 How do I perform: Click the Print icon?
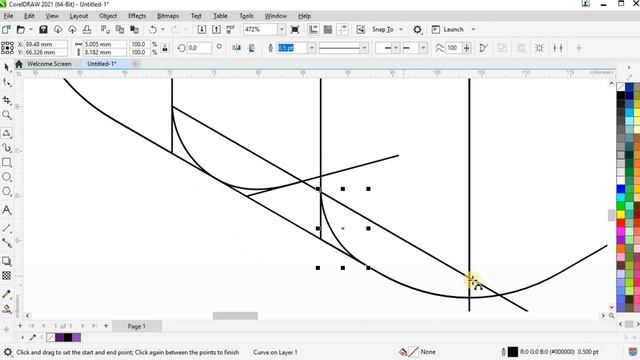(x=87, y=29)
